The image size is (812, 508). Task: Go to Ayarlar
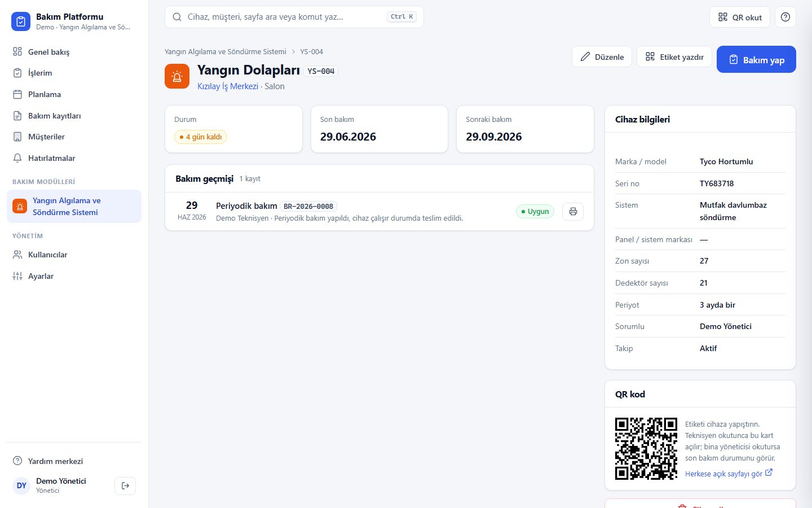pyautogui.click(x=74, y=276)
